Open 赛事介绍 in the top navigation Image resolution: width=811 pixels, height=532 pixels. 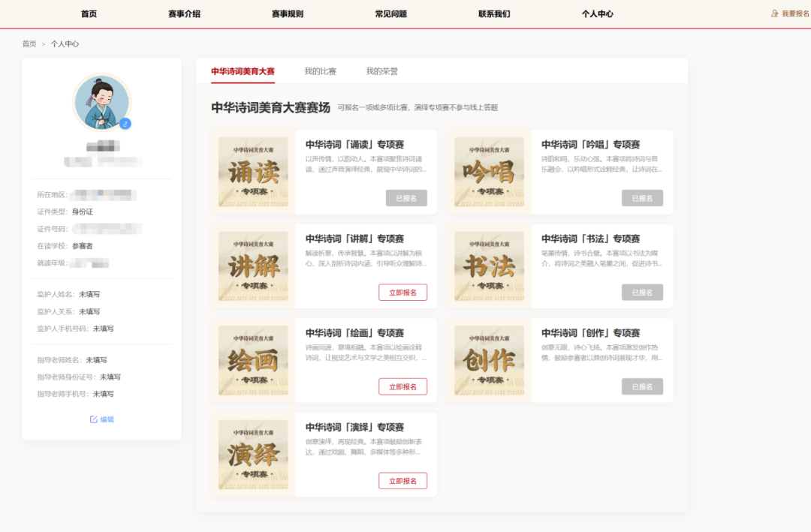[184, 14]
